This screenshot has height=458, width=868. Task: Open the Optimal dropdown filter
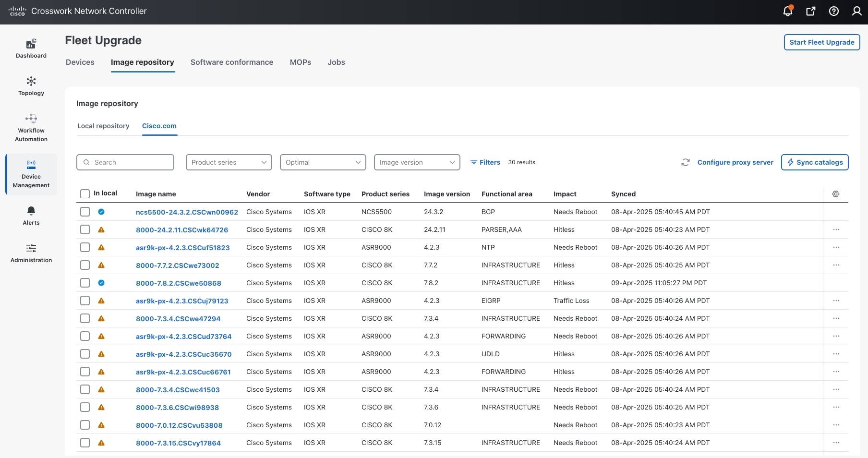(x=323, y=162)
